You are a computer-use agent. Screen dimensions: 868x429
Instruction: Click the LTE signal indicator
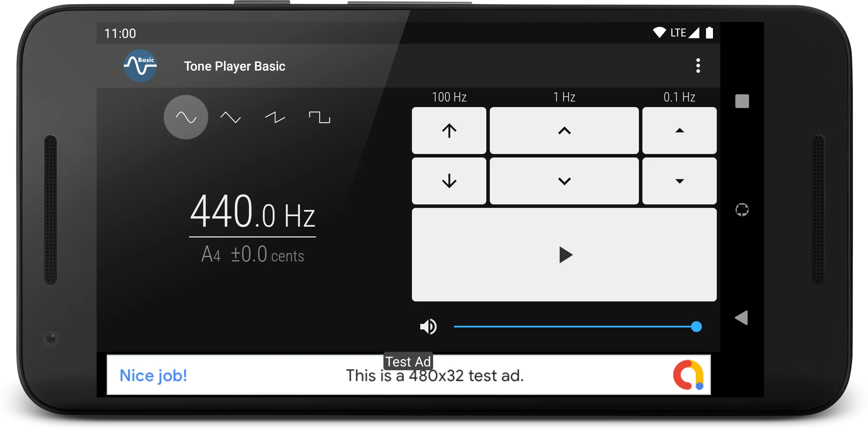tap(684, 33)
